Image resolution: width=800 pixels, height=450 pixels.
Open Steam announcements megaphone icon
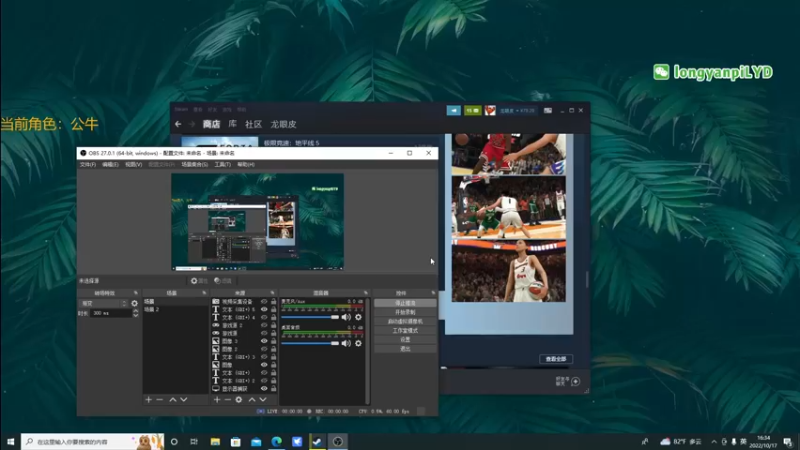(454, 110)
